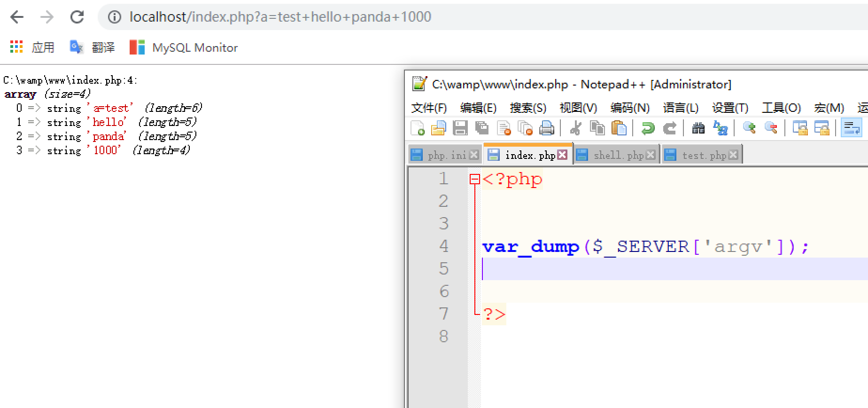Click the Find and Replace icon
The height and width of the screenshot is (408, 868).
[720, 128]
